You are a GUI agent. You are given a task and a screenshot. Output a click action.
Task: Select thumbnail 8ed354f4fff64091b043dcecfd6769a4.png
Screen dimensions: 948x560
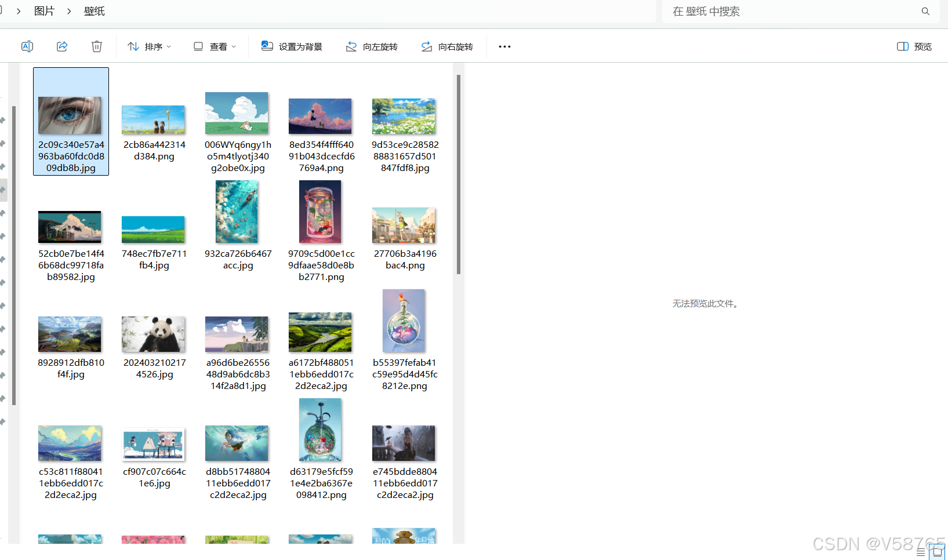[320, 116]
